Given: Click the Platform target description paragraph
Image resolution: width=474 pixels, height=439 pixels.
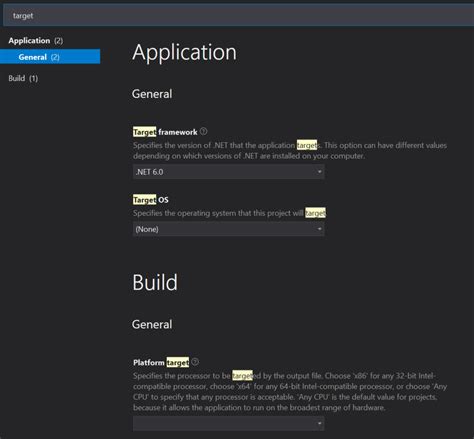Looking at the screenshot, I should (290, 392).
